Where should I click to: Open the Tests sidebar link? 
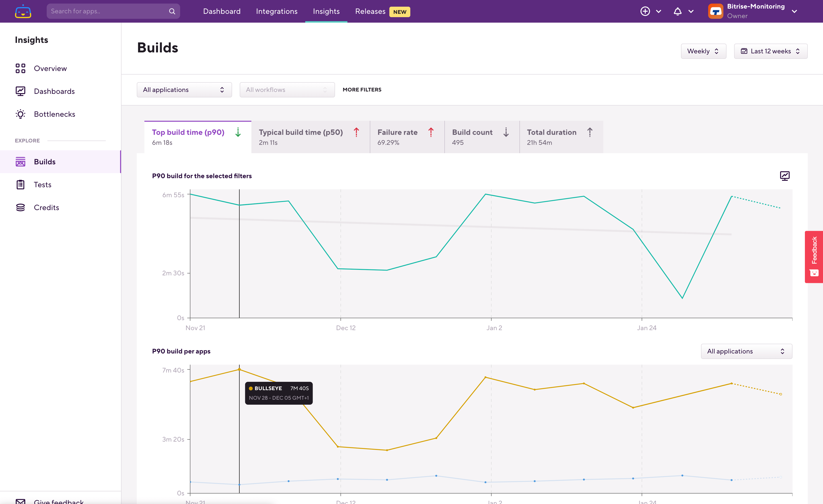tap(42, 185)
